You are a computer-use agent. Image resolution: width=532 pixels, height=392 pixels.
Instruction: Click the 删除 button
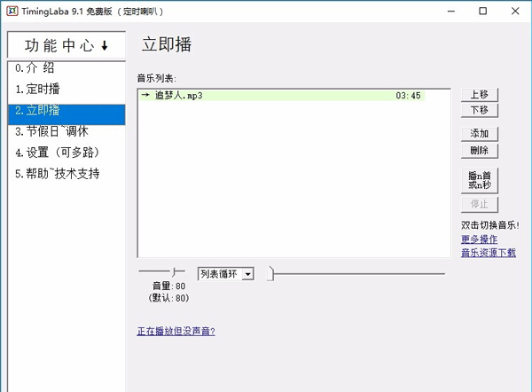coord(480,151)
